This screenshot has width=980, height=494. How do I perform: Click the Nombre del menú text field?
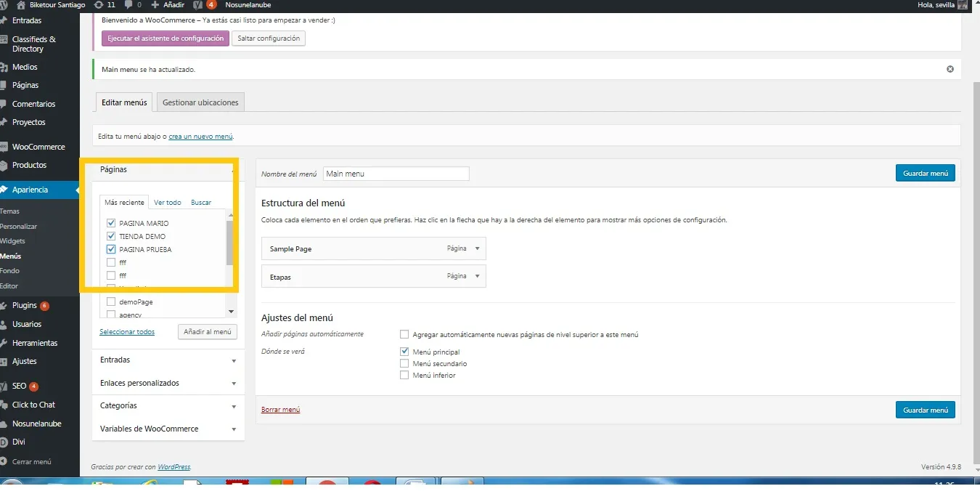396,174
